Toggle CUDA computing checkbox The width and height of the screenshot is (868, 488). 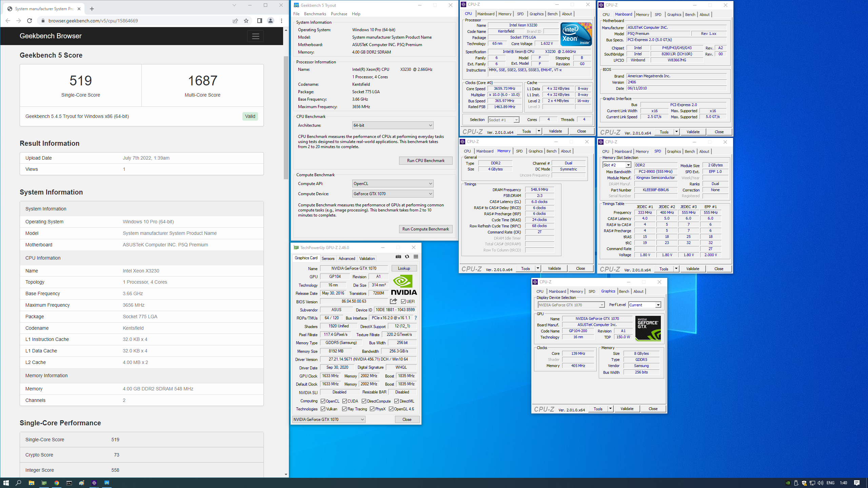pos(344,401)
